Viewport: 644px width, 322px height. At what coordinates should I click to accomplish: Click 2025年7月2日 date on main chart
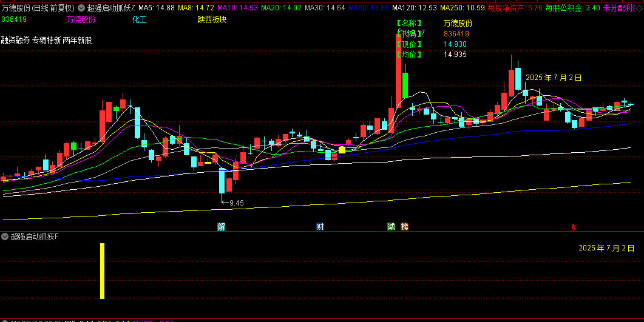point(554,78)
